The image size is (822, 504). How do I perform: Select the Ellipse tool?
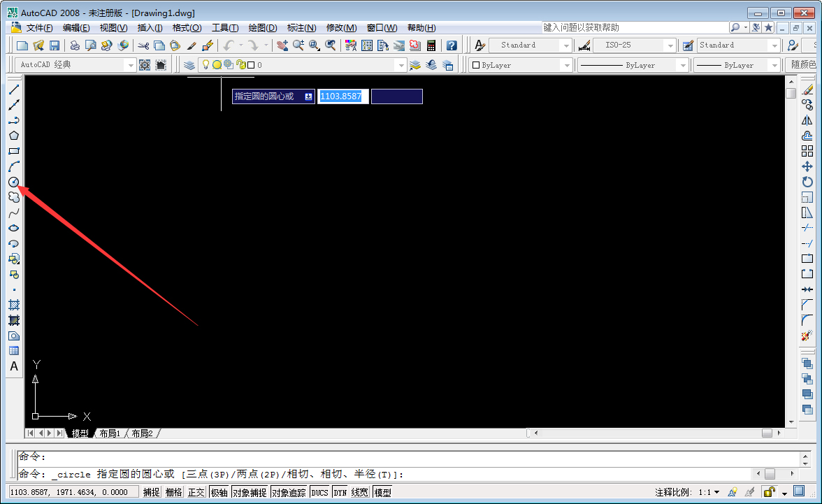coord(14,228)
